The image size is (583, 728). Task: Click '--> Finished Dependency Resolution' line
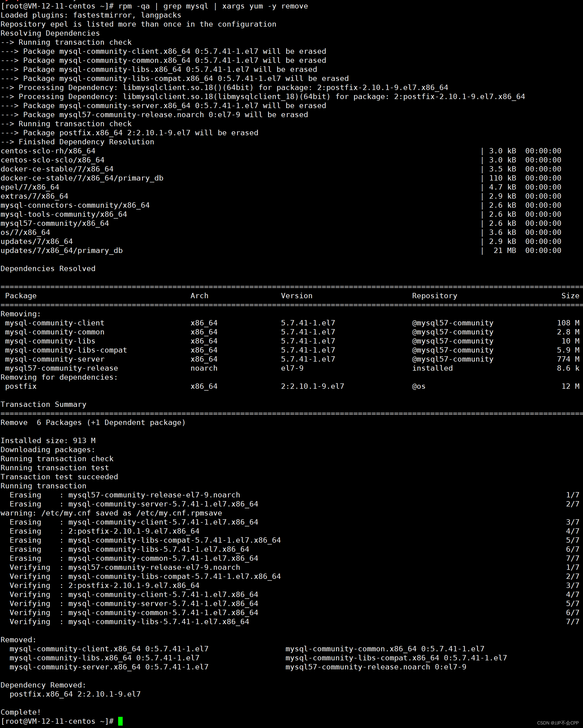pyautogui.click(x=77, y=142)
